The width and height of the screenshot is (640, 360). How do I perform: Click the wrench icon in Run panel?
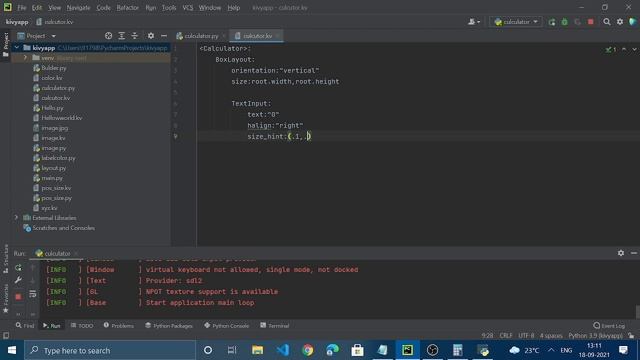pyautogui.click(x=18, y=280)
